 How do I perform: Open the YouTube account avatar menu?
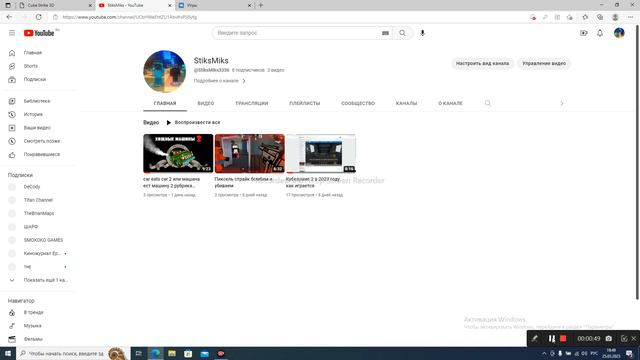coord(619,33)
